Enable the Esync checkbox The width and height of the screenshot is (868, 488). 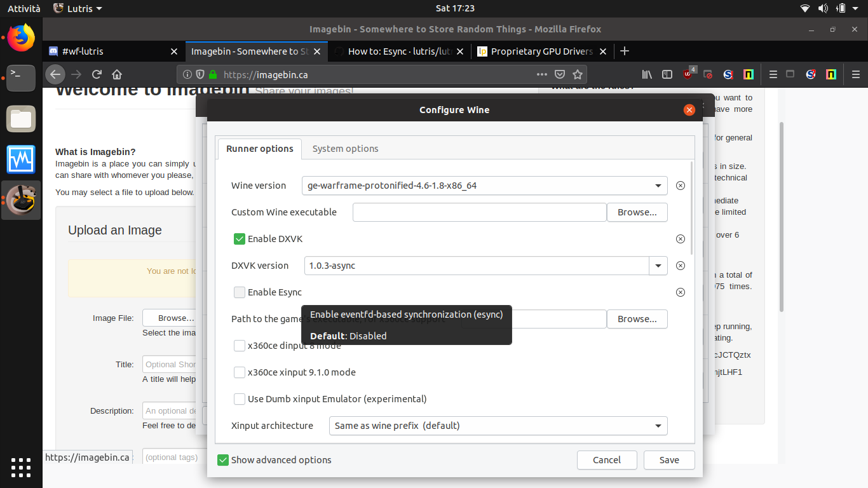240,292
